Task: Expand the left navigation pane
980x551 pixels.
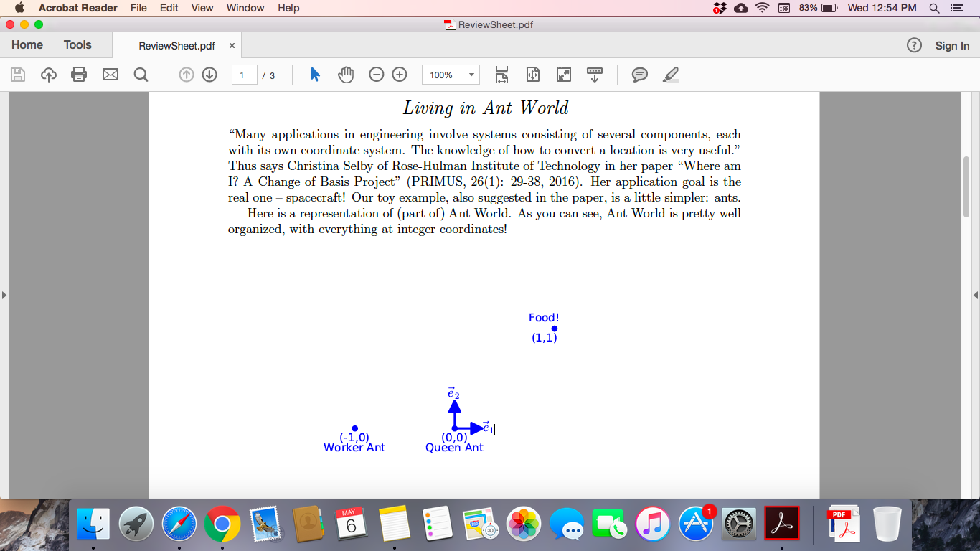Action: click(5, 293)
